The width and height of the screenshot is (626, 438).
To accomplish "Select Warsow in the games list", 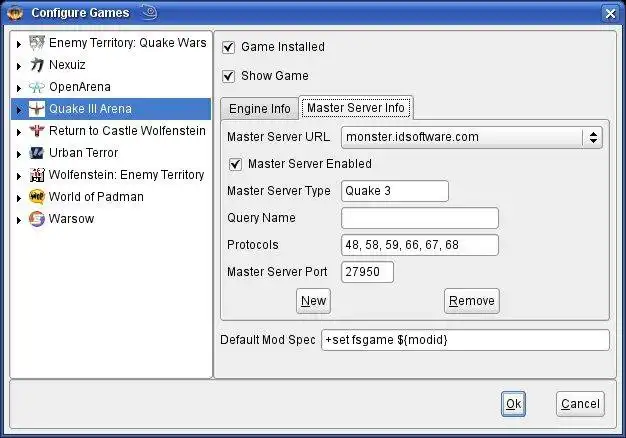I will coord(71,219).
